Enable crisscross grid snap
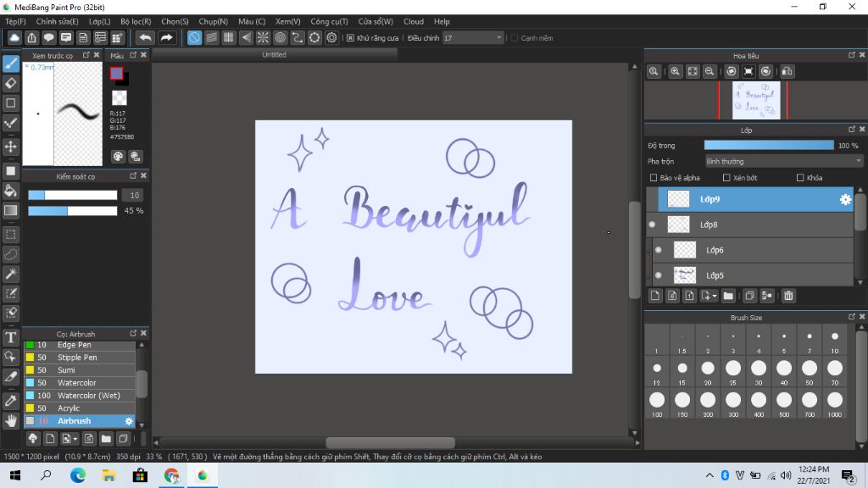 pos(229,37)
